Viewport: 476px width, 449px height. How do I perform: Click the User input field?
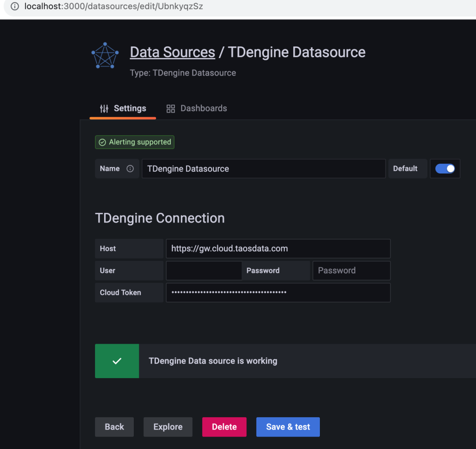pos(204,271)
